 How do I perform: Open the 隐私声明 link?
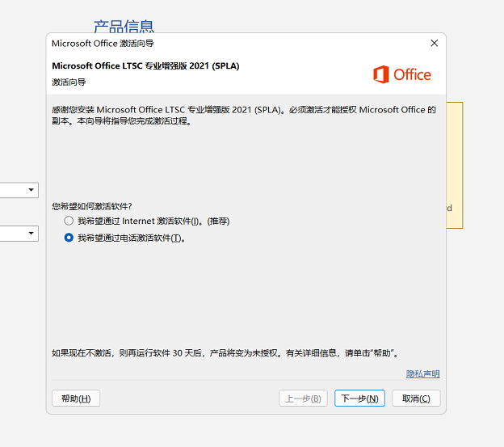pyautogui.click(x=422, y=373)
